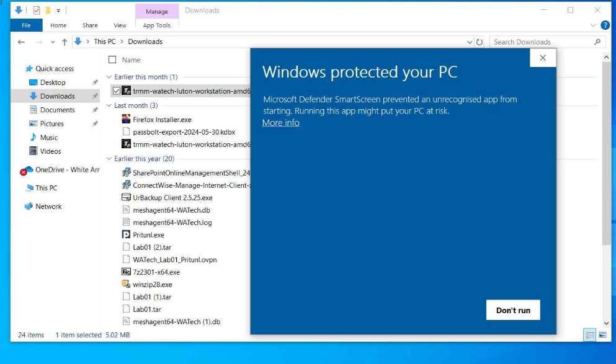Click the Search Downloads input field
The width and height of the screenshot is (616, 364).
pyautogui.click(x=542, y=42)
